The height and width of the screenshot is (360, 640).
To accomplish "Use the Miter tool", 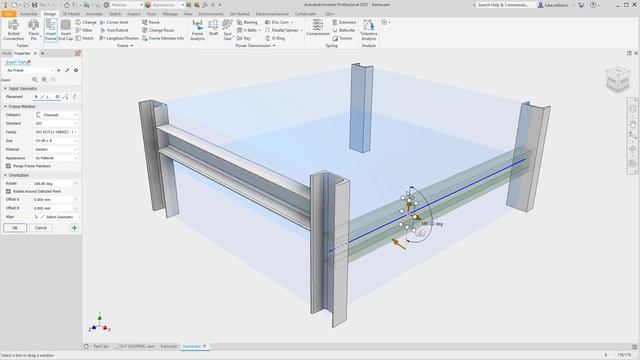I will click(84, 30).
